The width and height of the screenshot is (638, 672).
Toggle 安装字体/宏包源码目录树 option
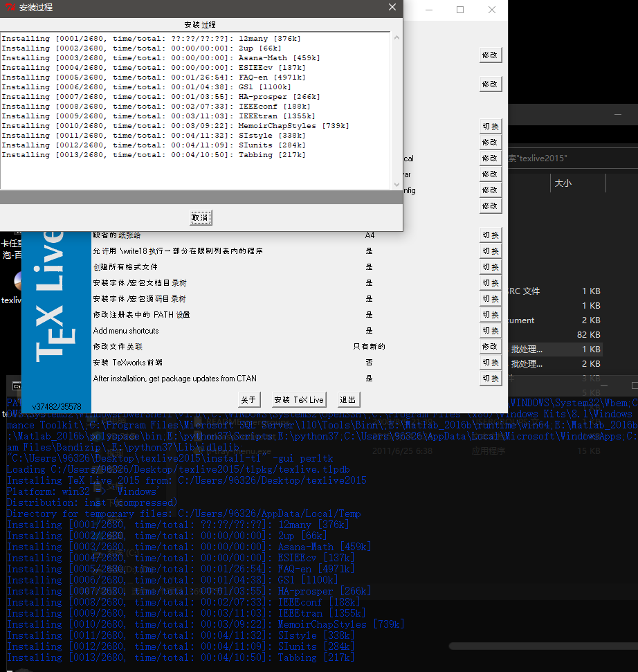pyautogui.click(x=490, y=299)
